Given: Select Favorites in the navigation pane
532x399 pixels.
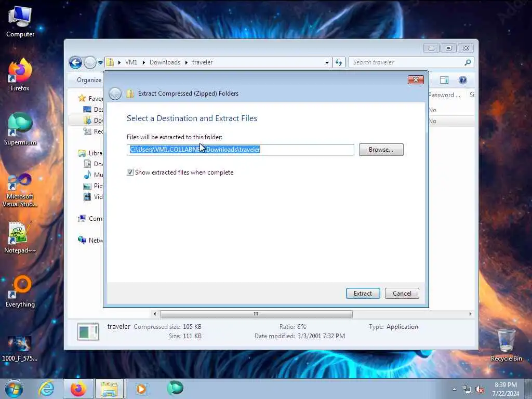Looking at the screenshot, I should pos(90,98).
